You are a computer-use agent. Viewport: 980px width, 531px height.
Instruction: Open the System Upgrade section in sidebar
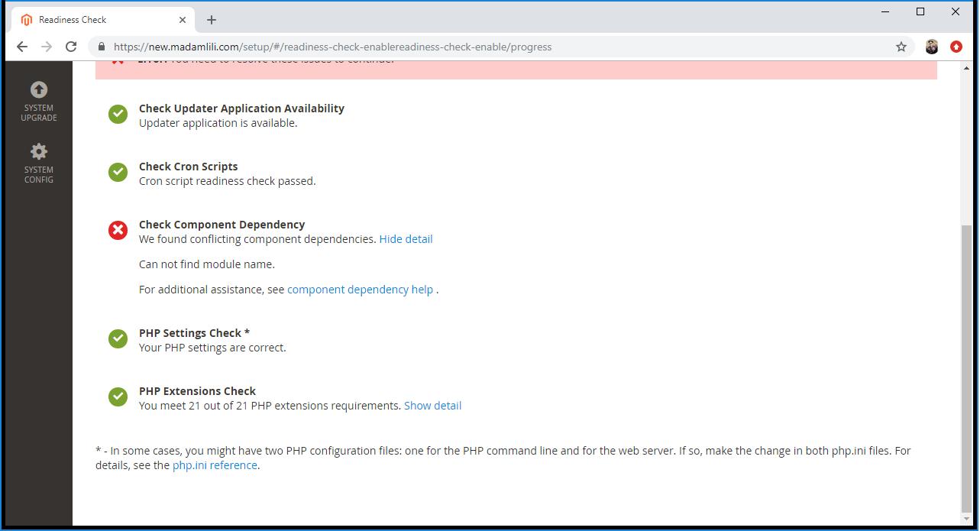38,99
